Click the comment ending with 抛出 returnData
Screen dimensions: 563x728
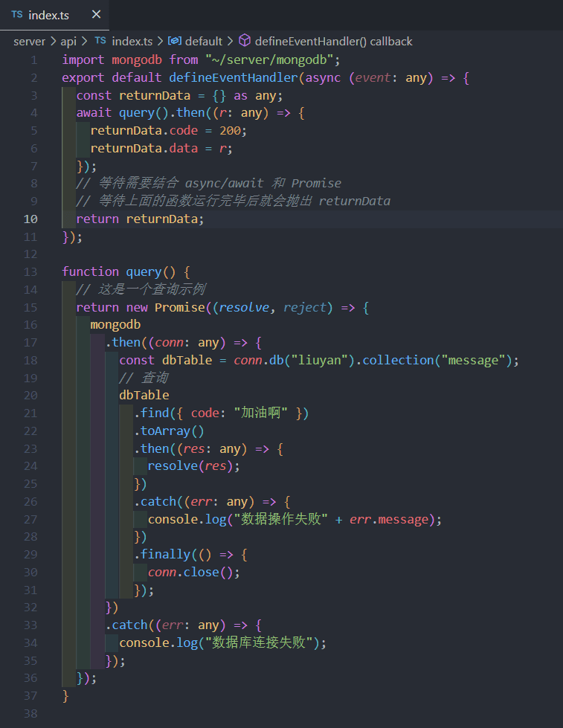coord(234,201)
